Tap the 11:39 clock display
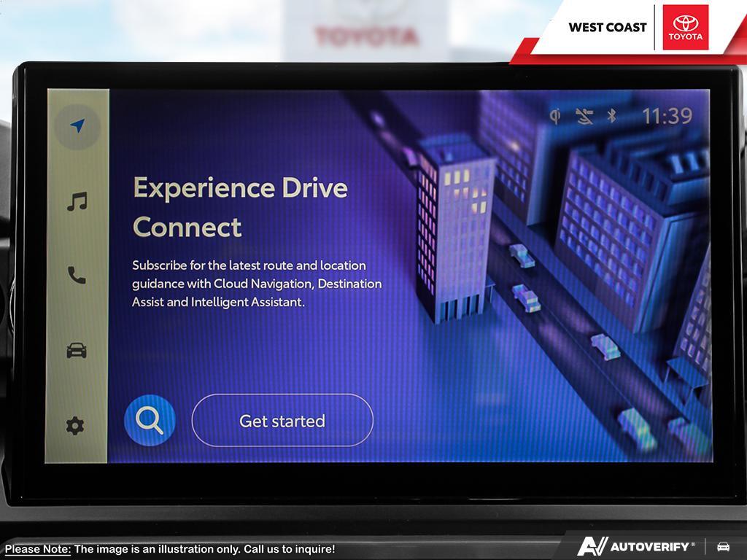Viewport: 747px width, 560px height. [x=667, y=116]
